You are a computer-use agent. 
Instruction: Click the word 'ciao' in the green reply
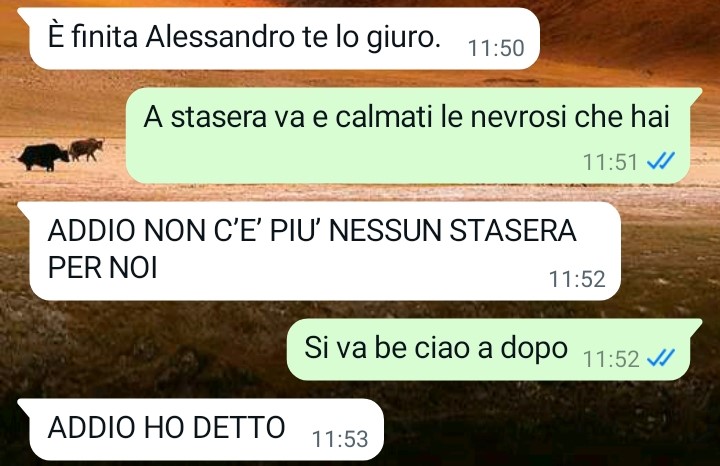[443, 348]
